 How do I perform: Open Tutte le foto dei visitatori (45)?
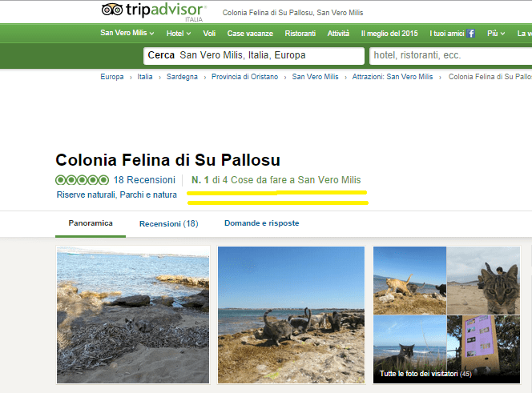(x=425, y=374)
